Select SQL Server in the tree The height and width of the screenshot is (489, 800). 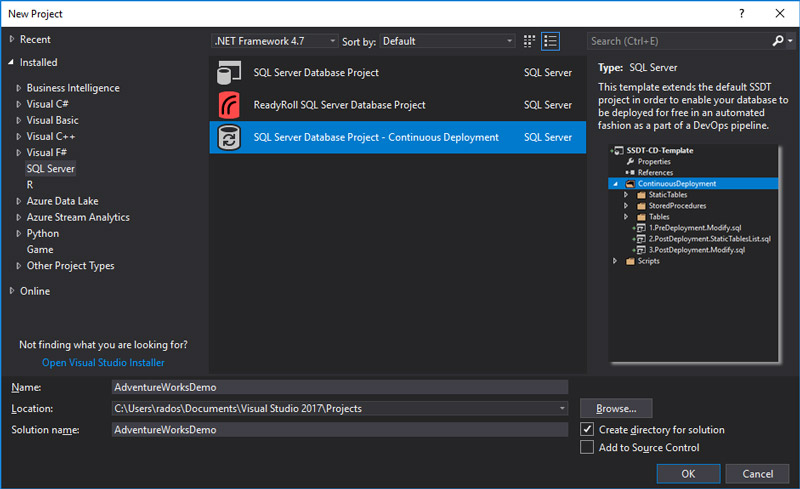(51, 168)
